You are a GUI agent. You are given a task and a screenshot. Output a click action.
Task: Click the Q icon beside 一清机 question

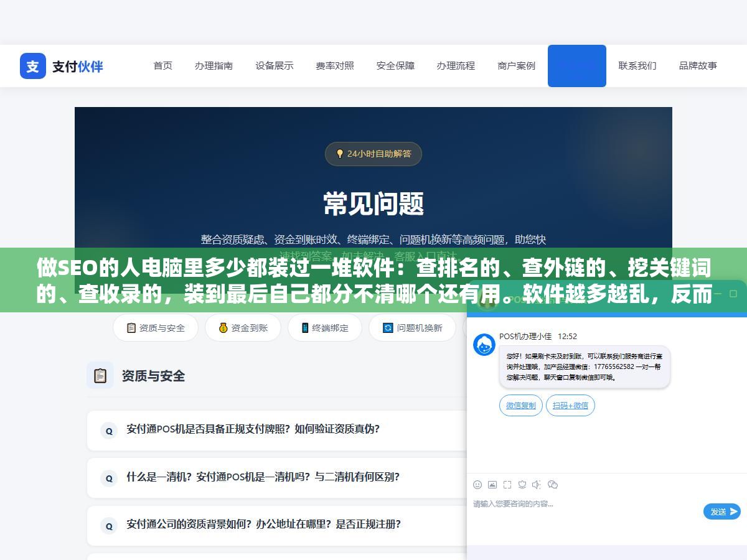109,478
